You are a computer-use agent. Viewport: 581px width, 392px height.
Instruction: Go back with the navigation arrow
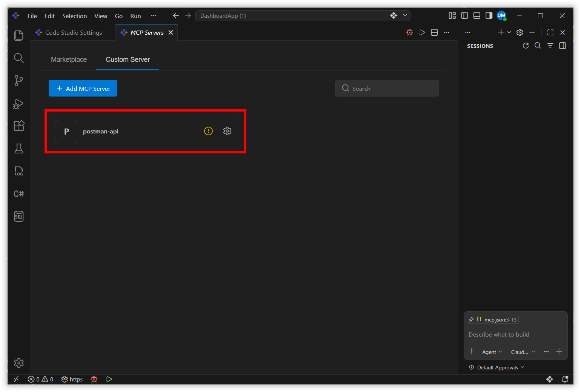click(176, 15)
